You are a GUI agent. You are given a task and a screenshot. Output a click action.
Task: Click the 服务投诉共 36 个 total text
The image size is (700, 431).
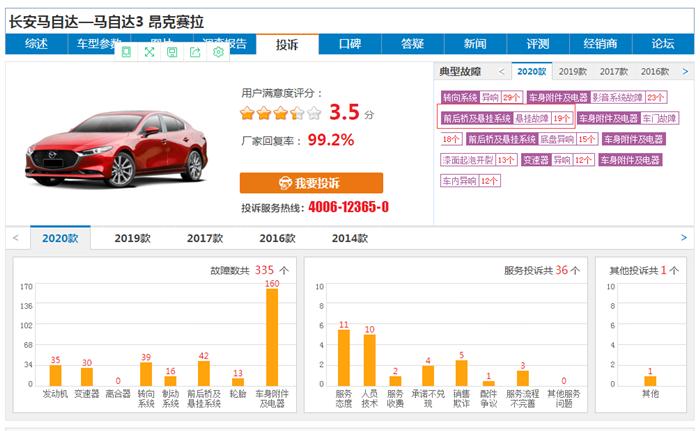click(x=542, y=270)
